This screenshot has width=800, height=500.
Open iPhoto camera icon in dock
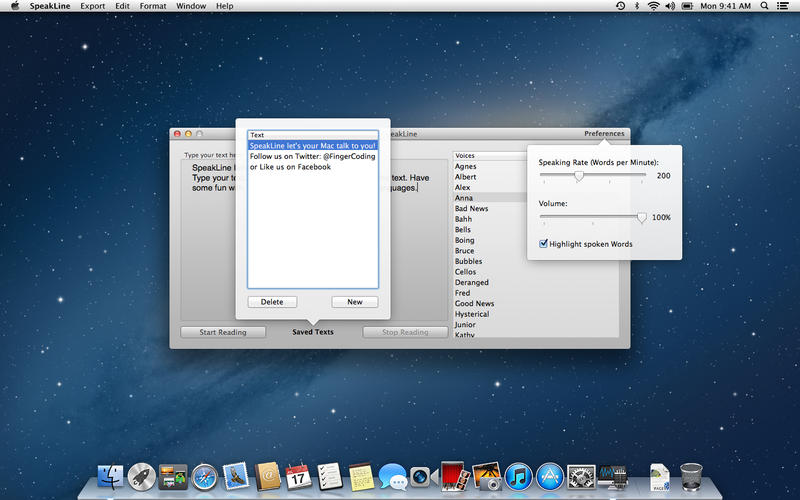click(487, 477)
